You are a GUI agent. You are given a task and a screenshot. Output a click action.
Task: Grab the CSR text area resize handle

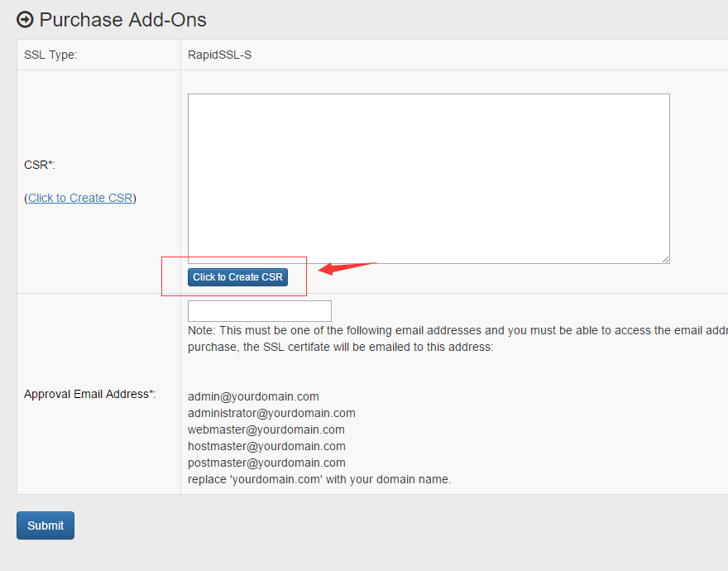click(x=665, y=259)
